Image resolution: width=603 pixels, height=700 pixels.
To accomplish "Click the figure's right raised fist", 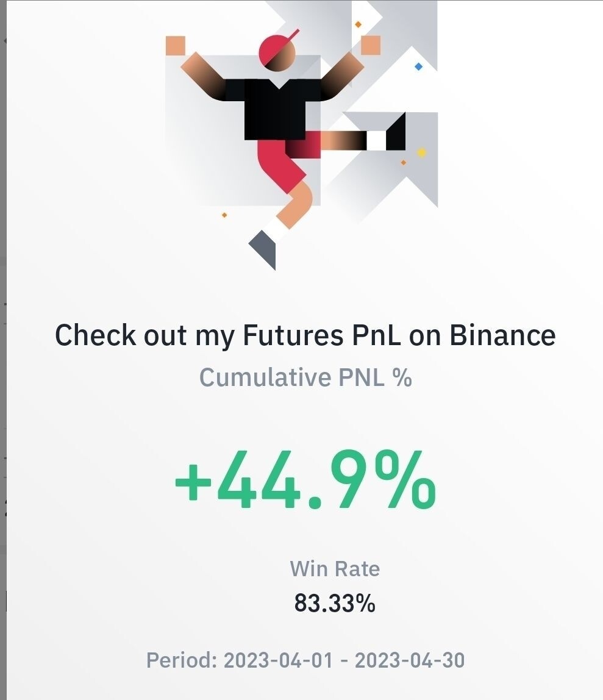I will (371, 45).
